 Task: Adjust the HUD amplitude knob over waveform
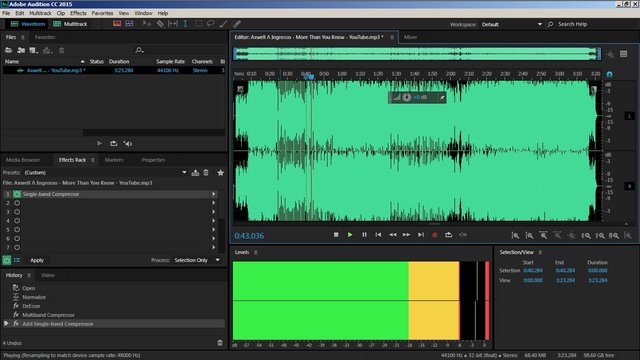point(407,97)
